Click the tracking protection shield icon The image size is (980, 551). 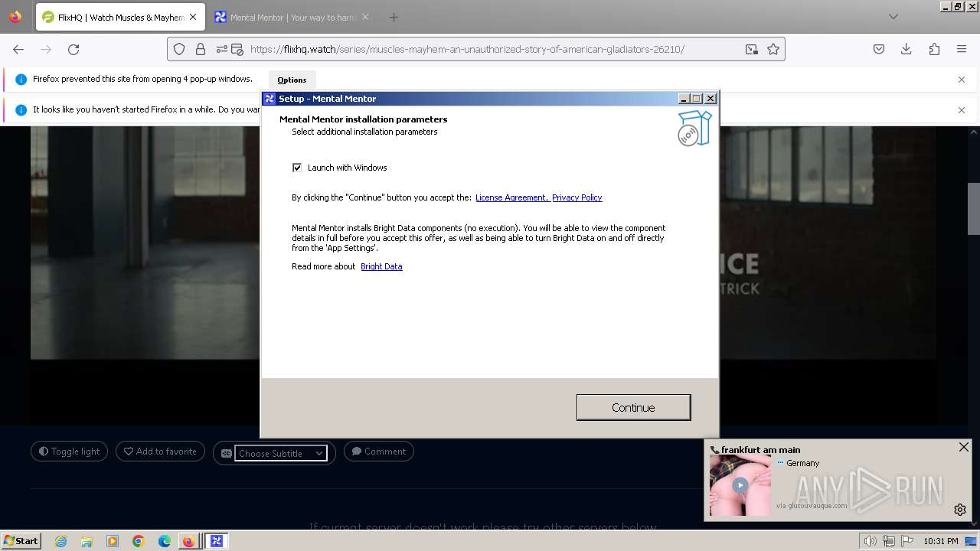coord(179,49)
